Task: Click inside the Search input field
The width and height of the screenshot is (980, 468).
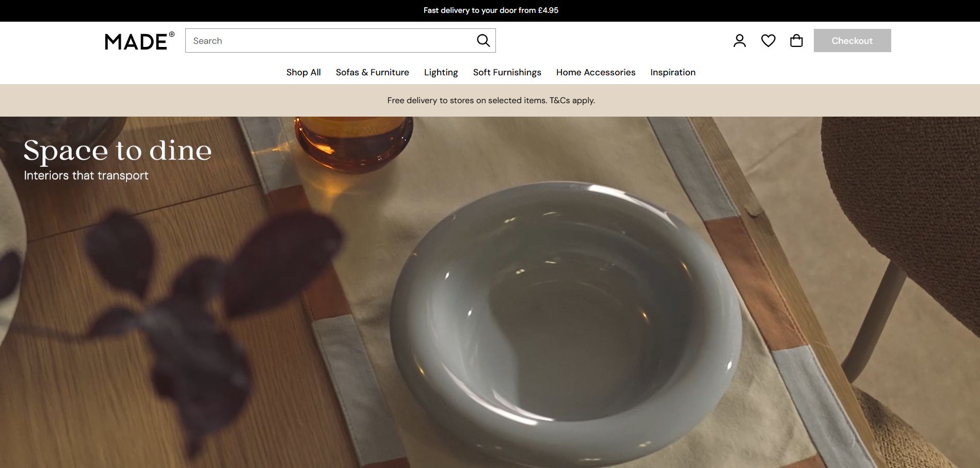Action: coord(330,40)
